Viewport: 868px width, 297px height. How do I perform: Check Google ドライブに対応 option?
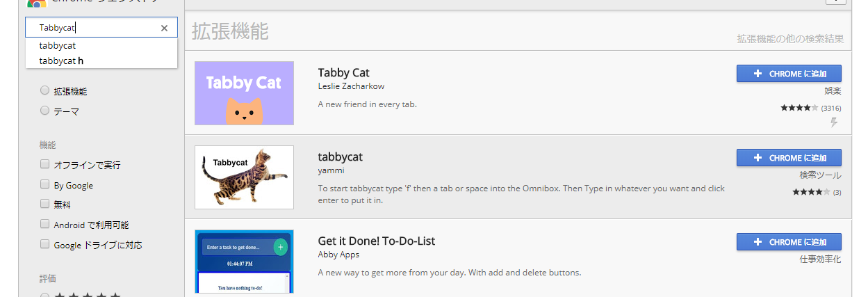[45, 245]
